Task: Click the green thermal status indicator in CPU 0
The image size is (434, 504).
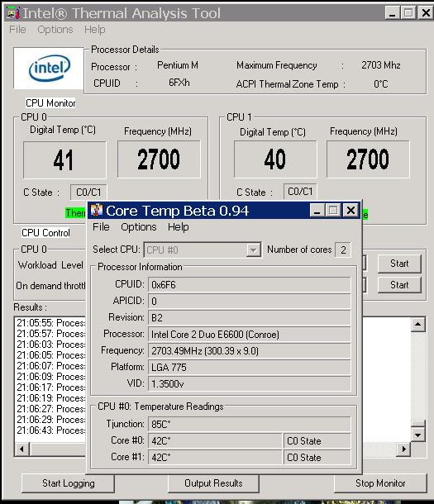Action: pyautogui.click(x=76, y=213)
